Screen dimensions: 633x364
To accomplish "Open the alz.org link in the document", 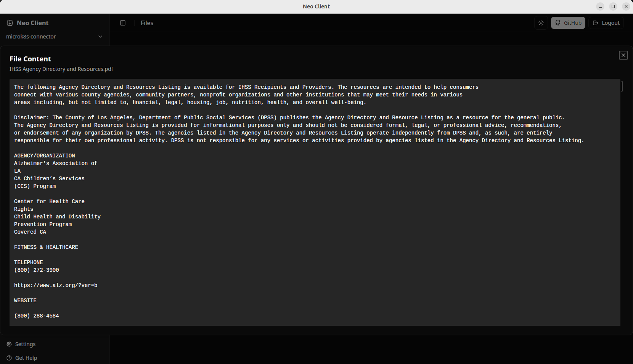I will click(56, 285).
